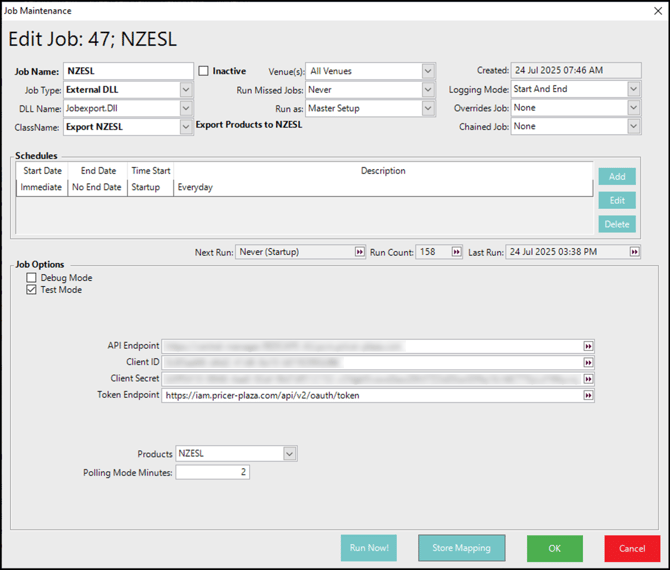The image size is (670, 570).
Task: Add a new schedule with Add button
Action: [x=617, y=177]
